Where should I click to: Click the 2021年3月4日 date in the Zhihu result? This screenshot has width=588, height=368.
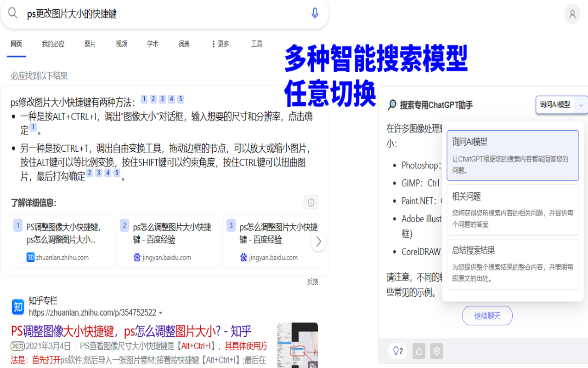tap(48, 346)
